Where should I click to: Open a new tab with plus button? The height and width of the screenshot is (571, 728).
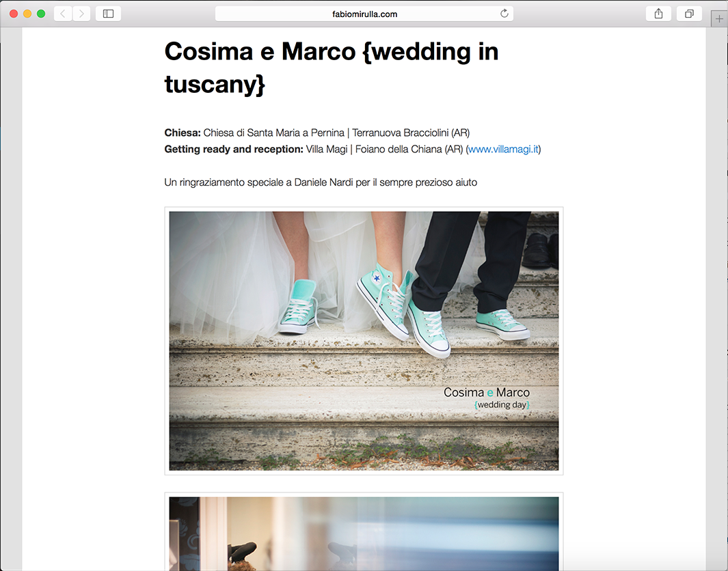click(719, 19)
